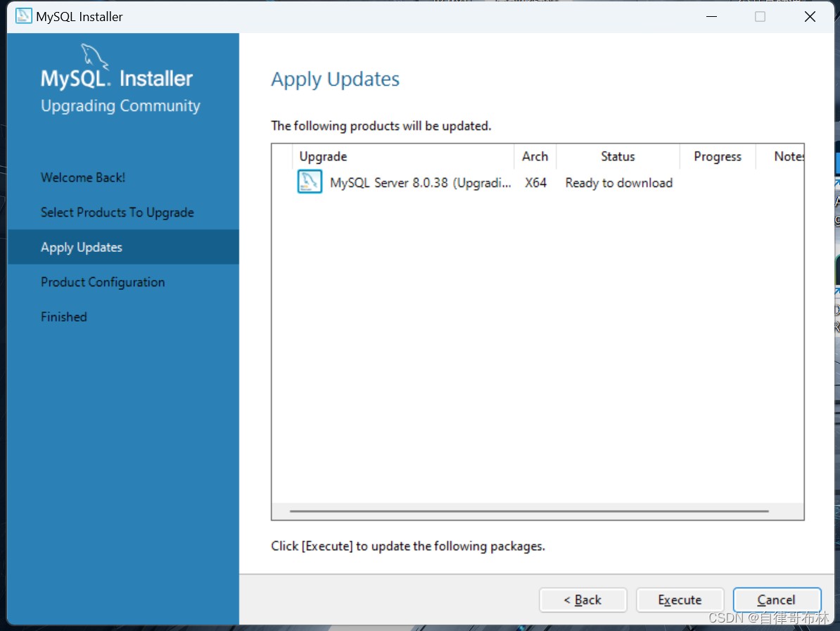This screenshot has height=631, width=840.
Task: Go back with the Back button
Action: 583,600
